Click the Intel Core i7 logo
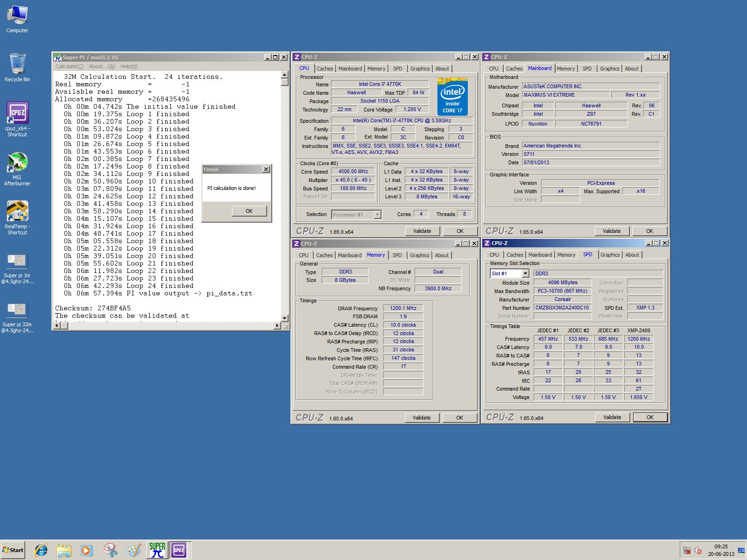 tap(452, 97)
